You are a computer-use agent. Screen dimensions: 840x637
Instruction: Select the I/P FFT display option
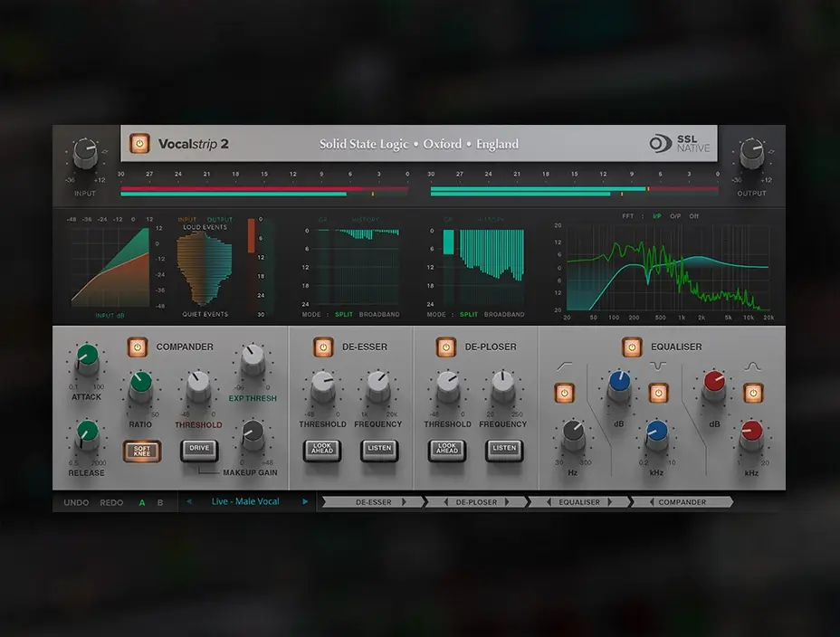click(x=656, y=217)
